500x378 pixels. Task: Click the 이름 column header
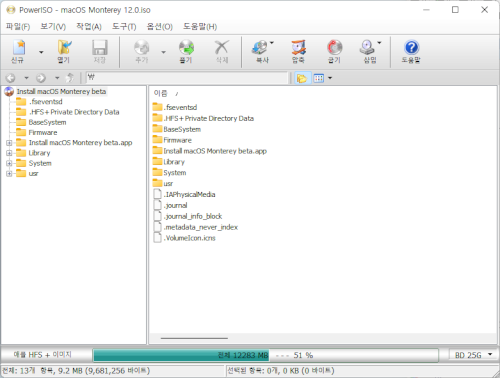[160, 94]
